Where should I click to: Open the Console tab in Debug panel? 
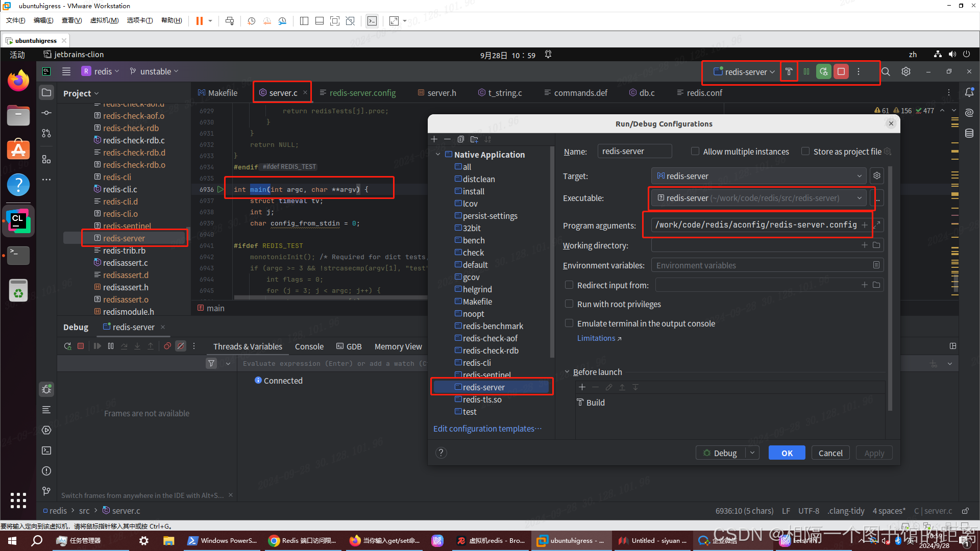309,346
